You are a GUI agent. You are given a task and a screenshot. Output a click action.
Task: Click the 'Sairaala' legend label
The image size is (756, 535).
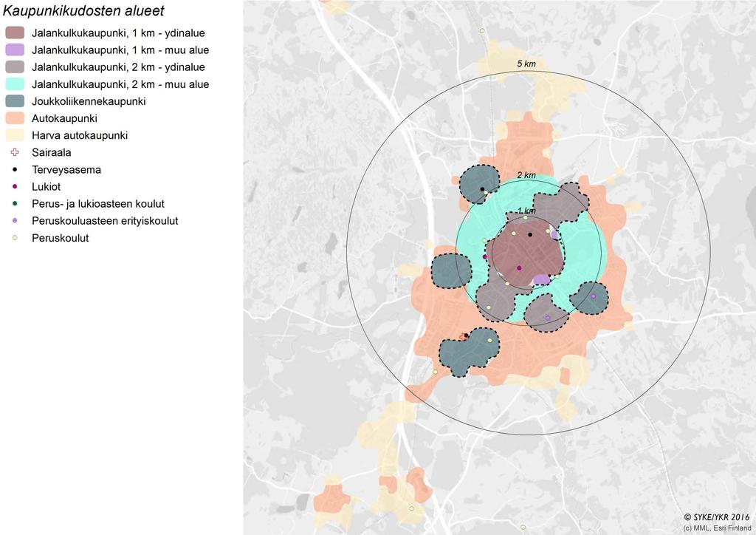point(52,152)
